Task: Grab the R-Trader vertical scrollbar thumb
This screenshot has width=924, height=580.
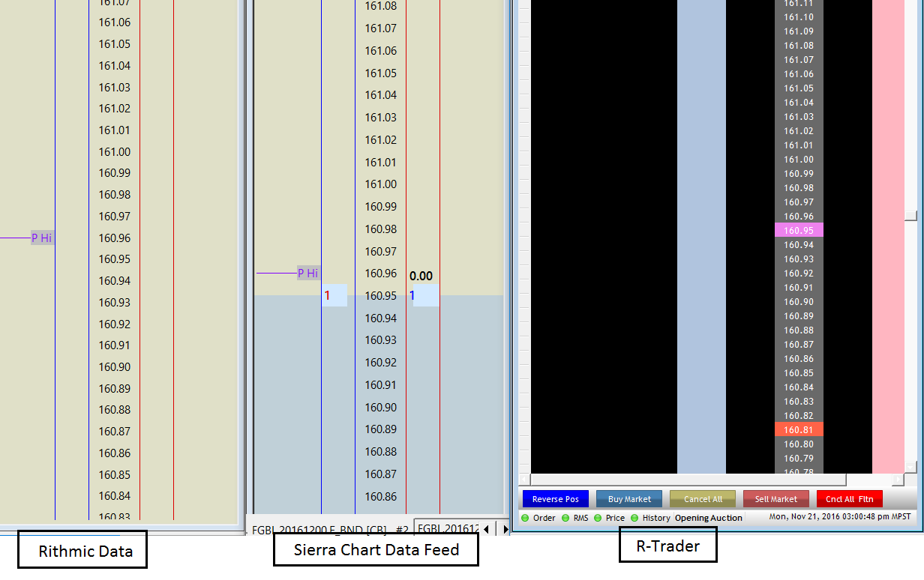Action: point(911,216)
